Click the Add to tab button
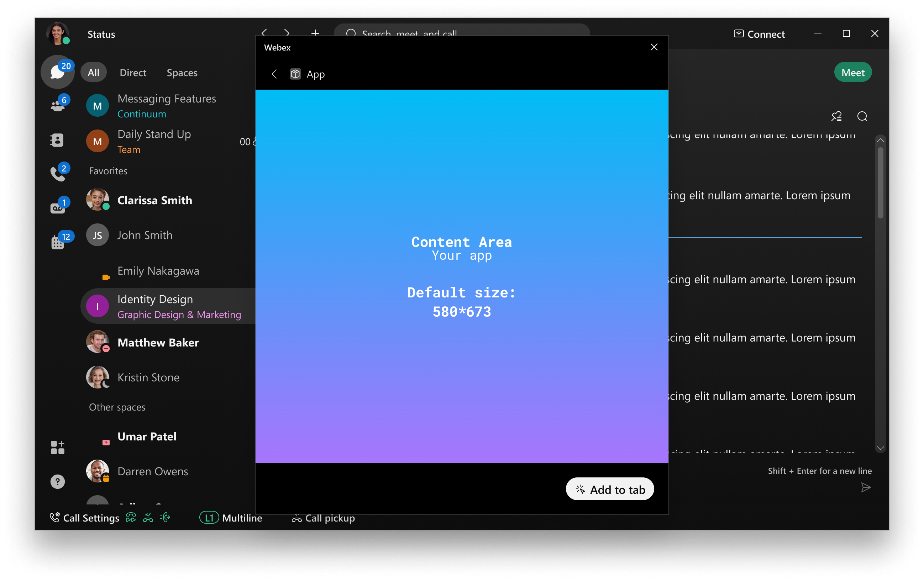 [x=608, y=489]
